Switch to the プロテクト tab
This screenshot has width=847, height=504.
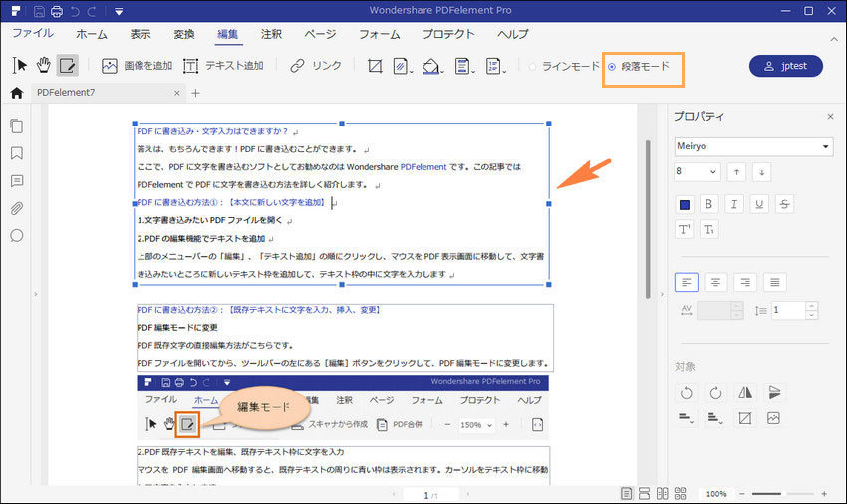coord(448,34)
